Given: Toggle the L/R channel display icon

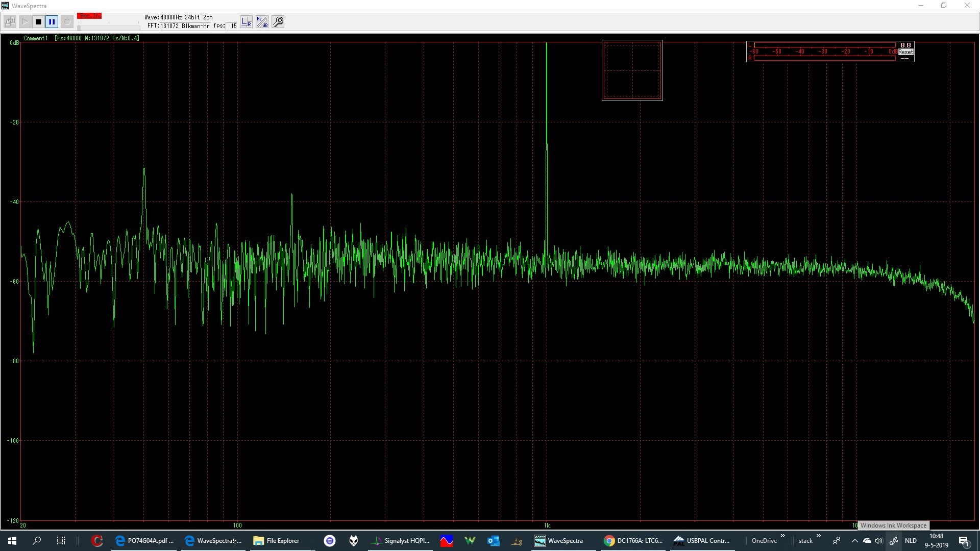Looking at the screenshot, I should point(247,22).
